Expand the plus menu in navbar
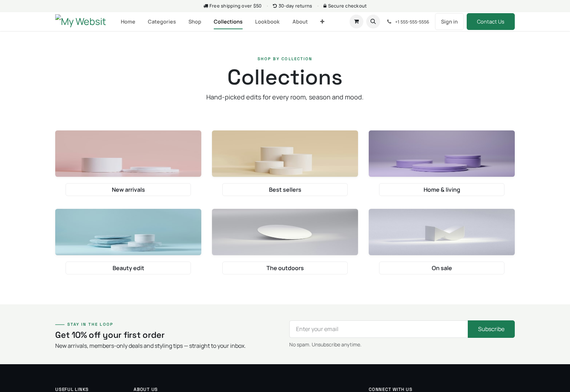This screenshot has height=392, width=570. click(x=322, y=22)
